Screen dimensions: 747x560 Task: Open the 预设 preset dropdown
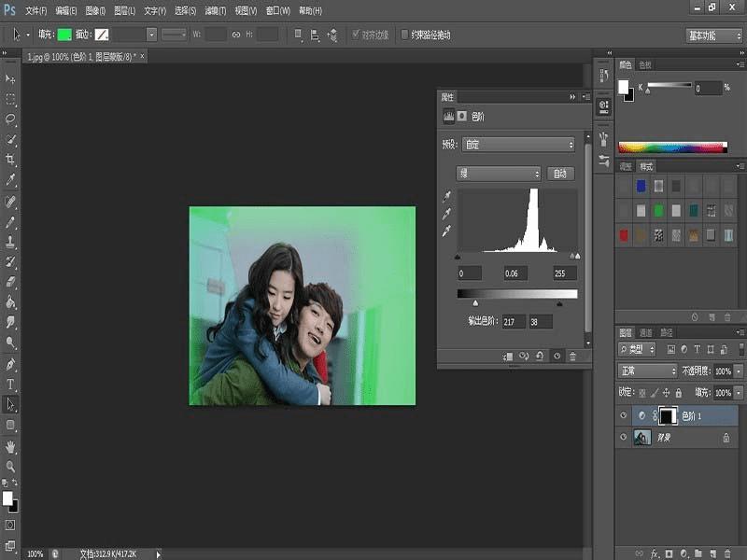click(x=519, y=145)
